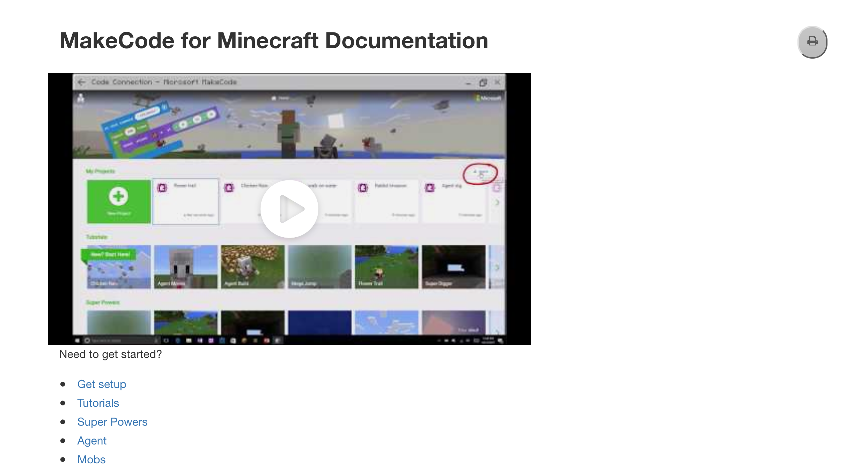Click the Rabbit Invasion project card icon

coord(363,188)
